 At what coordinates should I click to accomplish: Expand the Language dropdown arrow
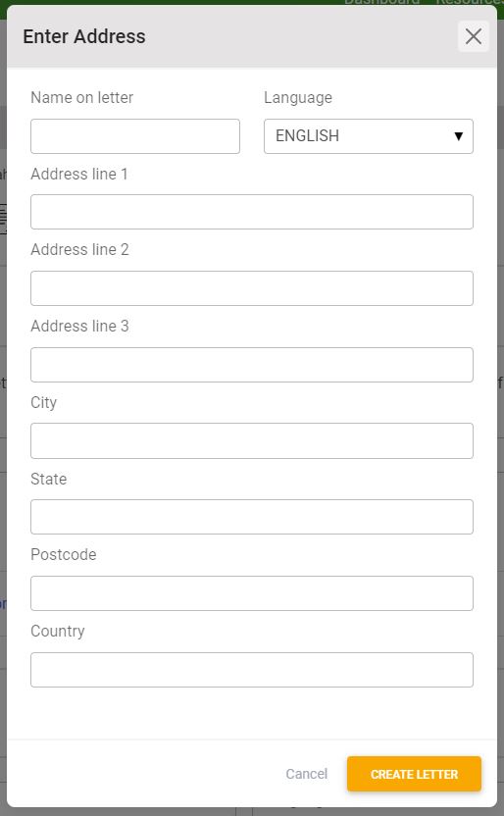458,136
